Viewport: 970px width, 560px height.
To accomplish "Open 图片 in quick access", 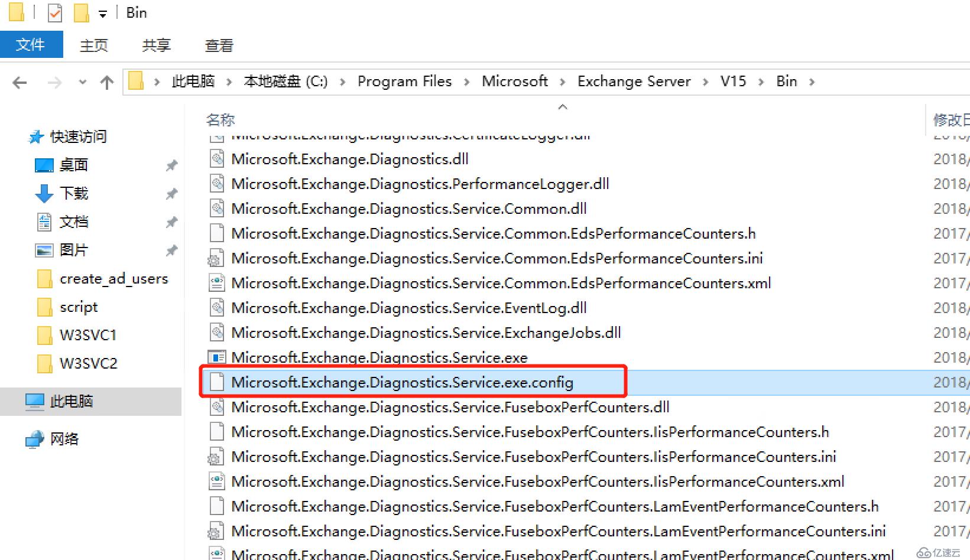I will click(73, 250).
